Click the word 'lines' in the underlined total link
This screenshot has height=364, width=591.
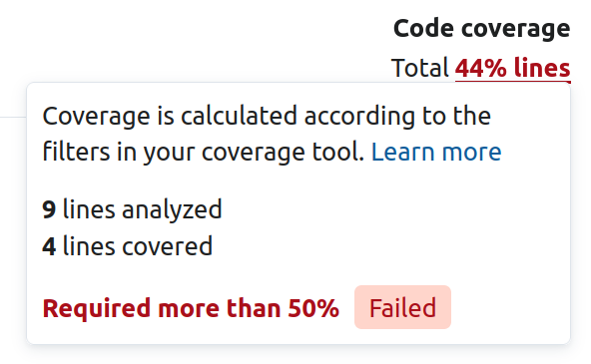(x=542, y=68)
